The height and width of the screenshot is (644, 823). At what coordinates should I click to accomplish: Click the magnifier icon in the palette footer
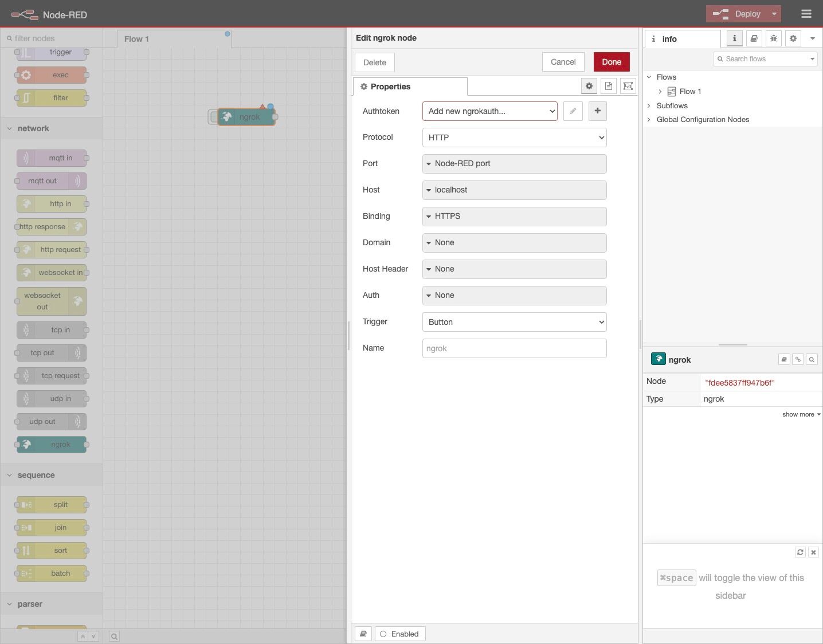114,636
